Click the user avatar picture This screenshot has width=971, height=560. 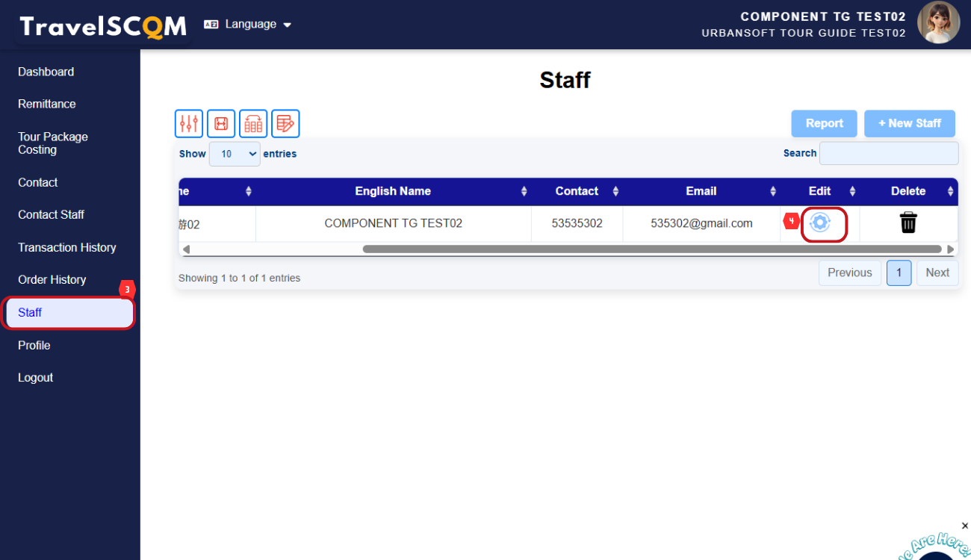938,23
